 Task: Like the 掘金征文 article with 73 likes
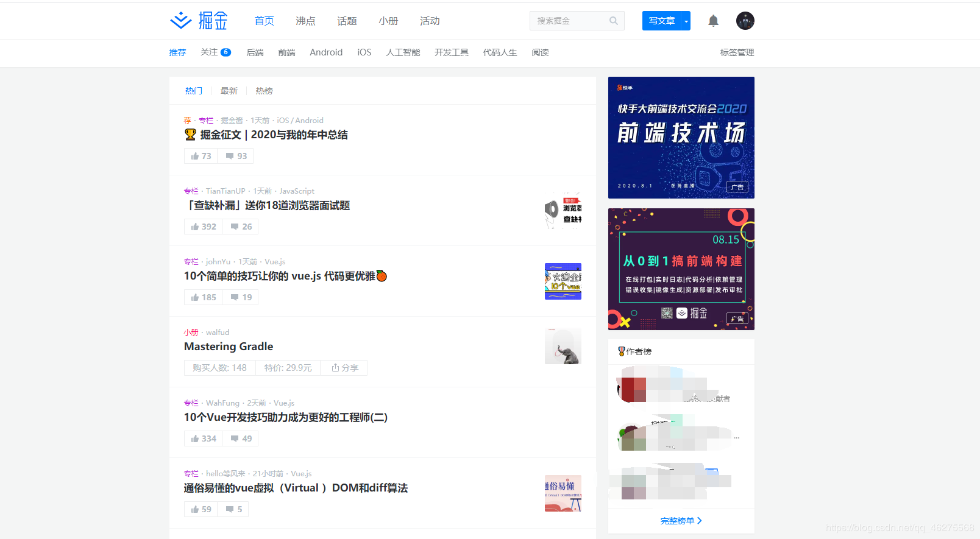coord(201,156)
